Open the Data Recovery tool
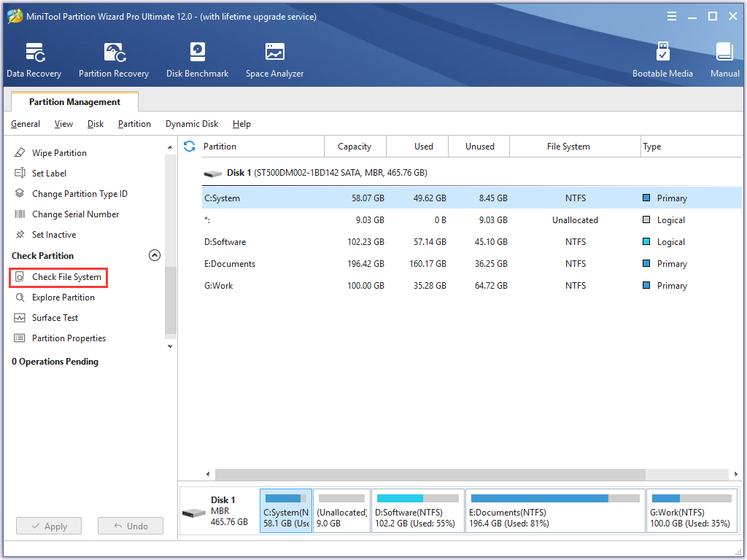Screen dimensions: 747x560 (34, 61)
